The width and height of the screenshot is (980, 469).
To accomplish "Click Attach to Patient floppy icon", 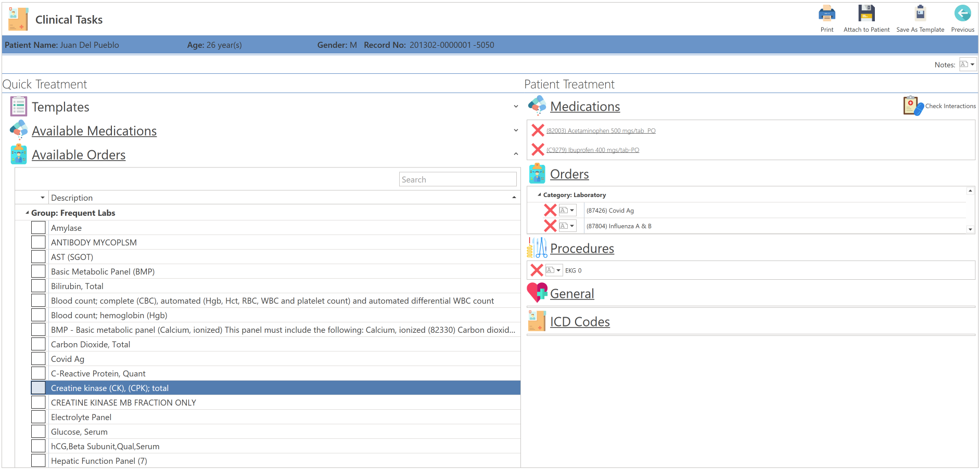I will pyautogui.click(x=867, y=14).
